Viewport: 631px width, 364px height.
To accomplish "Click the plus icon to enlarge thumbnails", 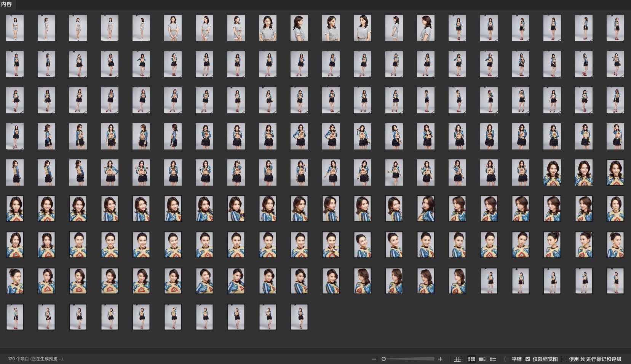I will pyautogui.click(x=440, y=359).
